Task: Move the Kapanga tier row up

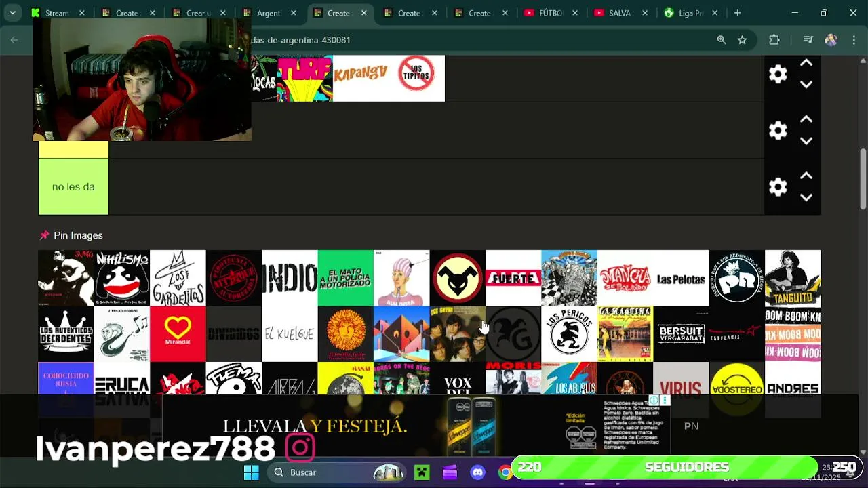Action: pos(806,63)
